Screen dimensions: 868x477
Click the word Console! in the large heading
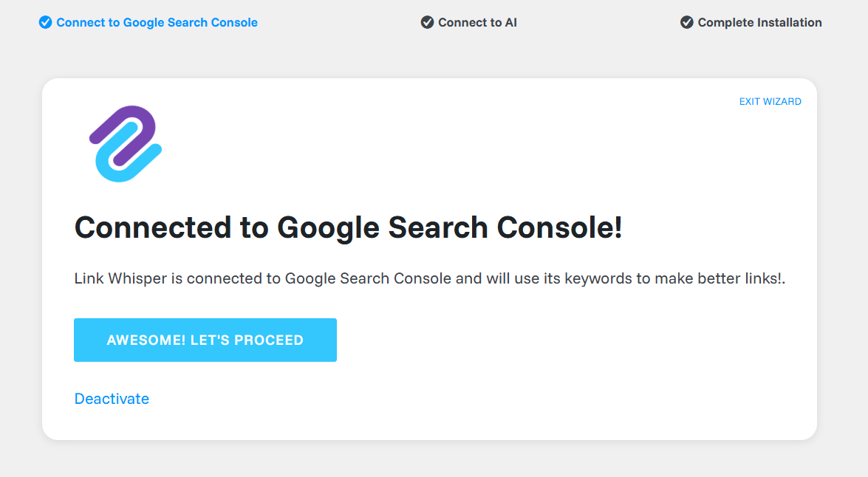coord(559,227)
